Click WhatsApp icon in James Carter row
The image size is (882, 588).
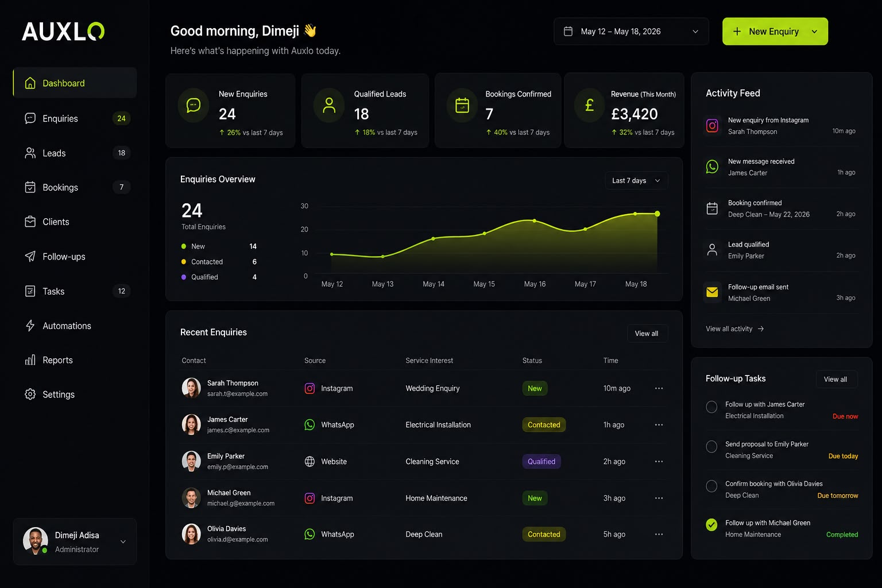[x=310, y=425]
